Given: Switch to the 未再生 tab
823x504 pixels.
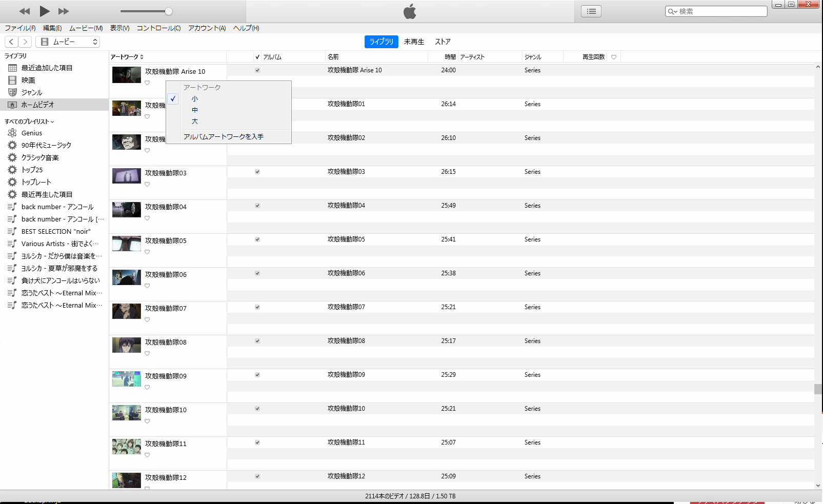Looking at the screenshot, I should (414, 42).
